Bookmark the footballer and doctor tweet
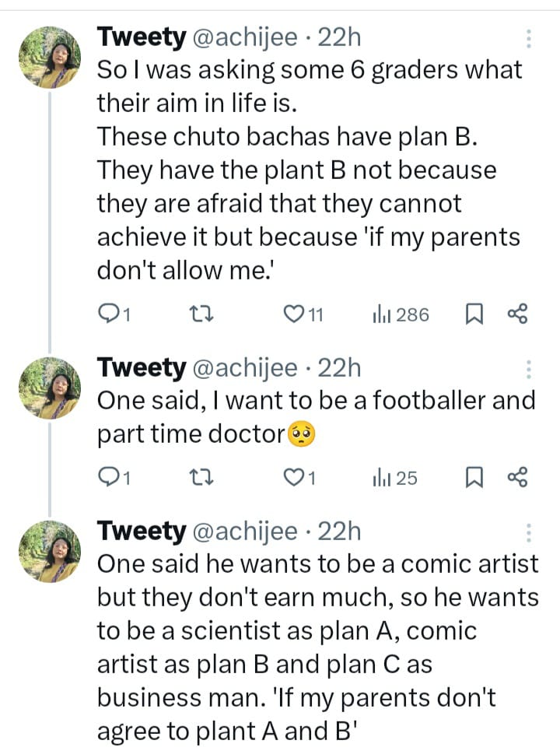The width and height of the screenshot is (560, 751). click(474, 478)
